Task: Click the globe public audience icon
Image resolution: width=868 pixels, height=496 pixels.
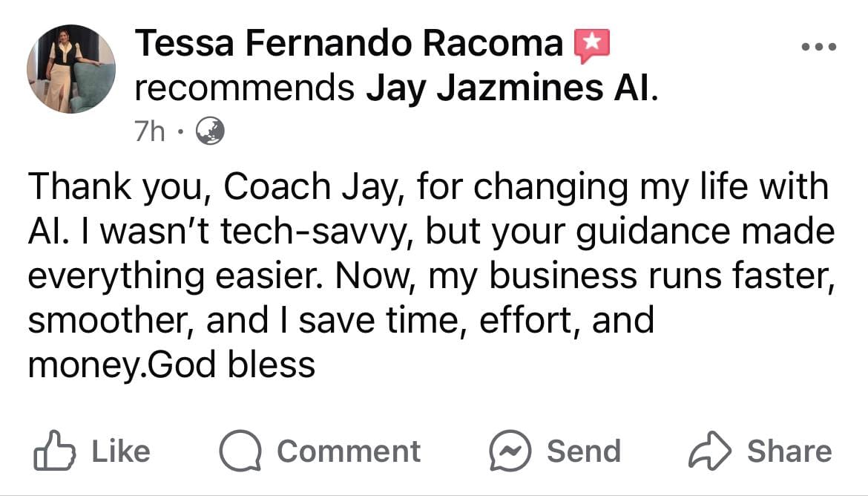Action: pyautogui.click(x=210, y=132)
